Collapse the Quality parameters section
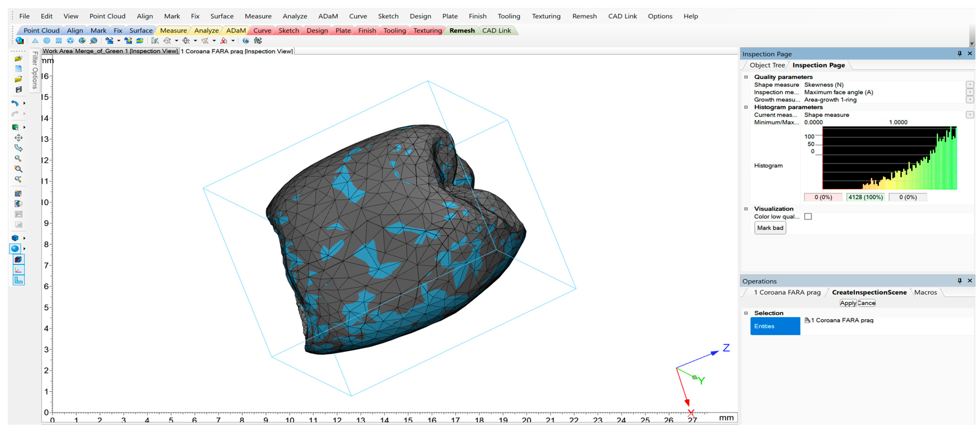This screenshot has width=980, height=431. tap(746, 77)
